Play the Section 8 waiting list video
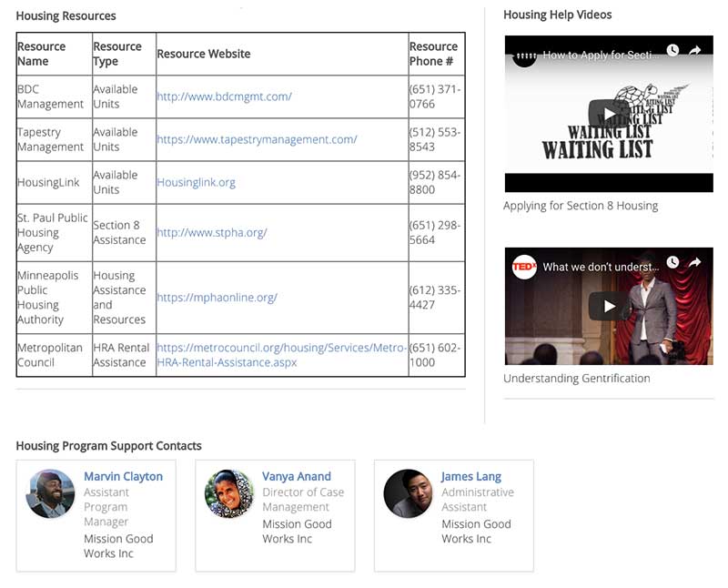This screenshot has width=728, height=588. point(609,113)
